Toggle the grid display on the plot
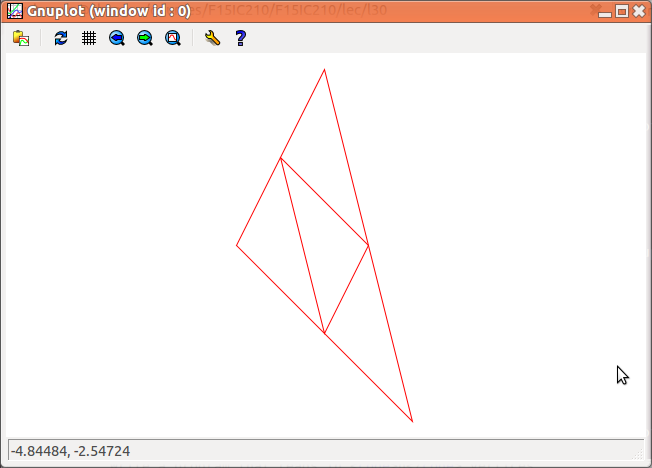 pos(89,38)
